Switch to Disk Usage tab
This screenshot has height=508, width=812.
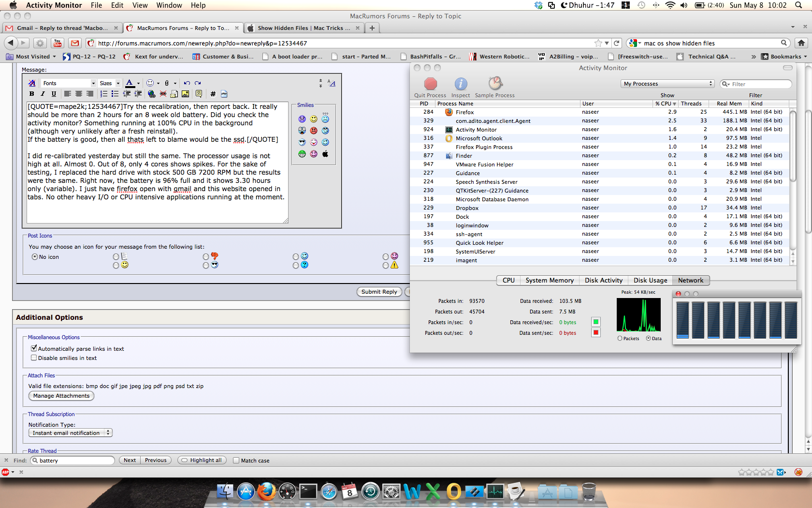[650, 280]
